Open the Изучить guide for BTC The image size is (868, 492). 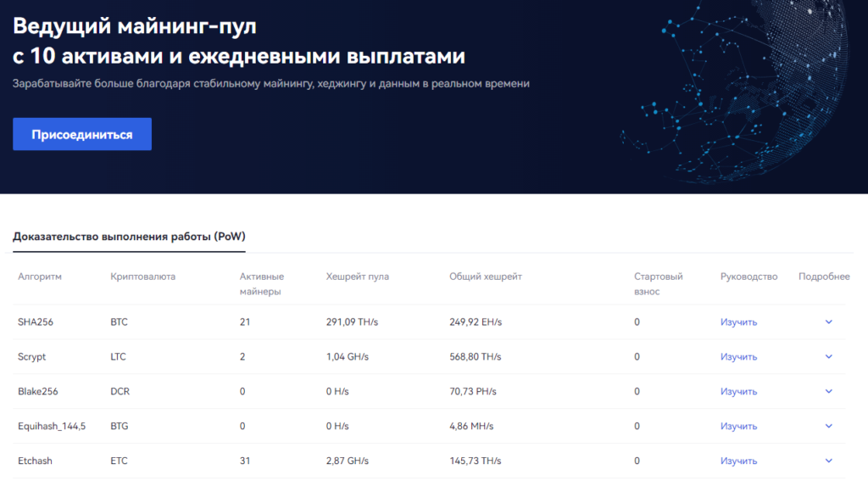[x=739, y=322]
